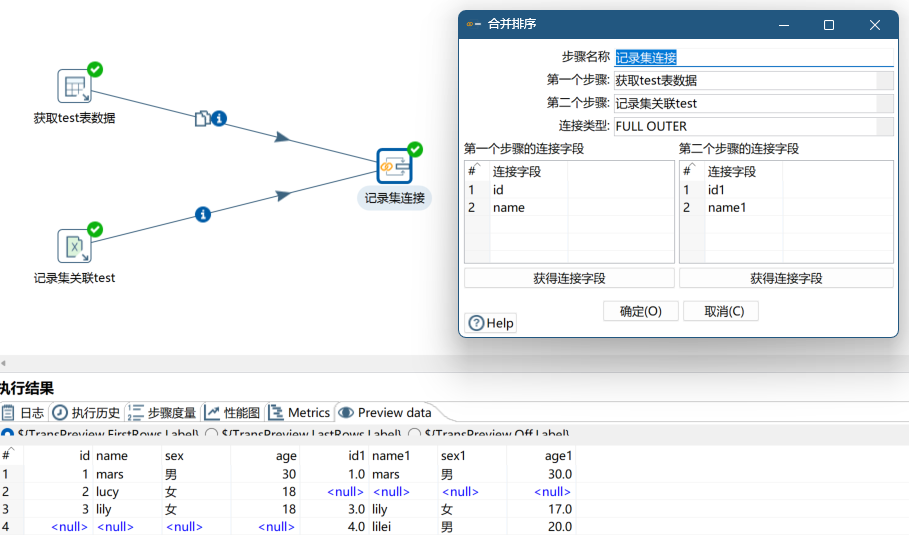Click the 确定(O) button
909x535 pixels.
coord(640,311)
